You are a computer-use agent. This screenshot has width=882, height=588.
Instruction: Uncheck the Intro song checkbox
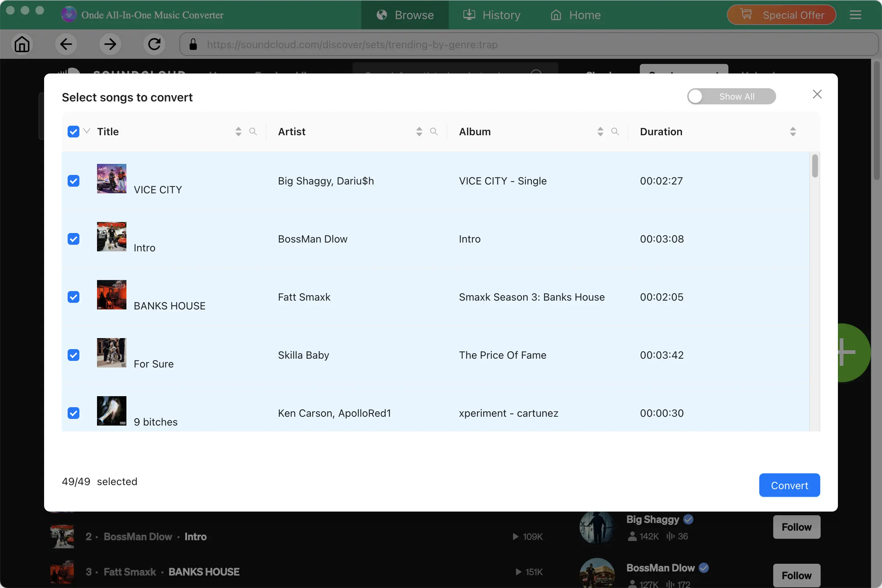pyautogui.click(x=73, y=239)
